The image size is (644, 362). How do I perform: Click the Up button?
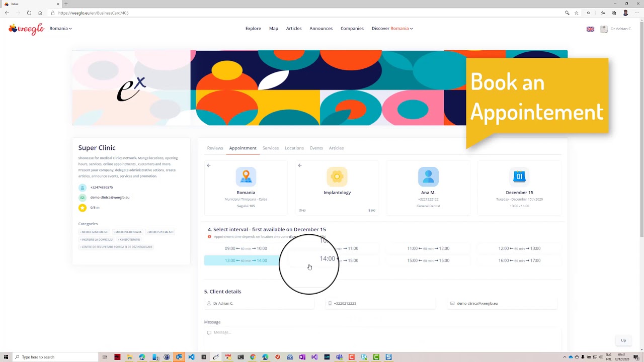[x=623, y=340]
